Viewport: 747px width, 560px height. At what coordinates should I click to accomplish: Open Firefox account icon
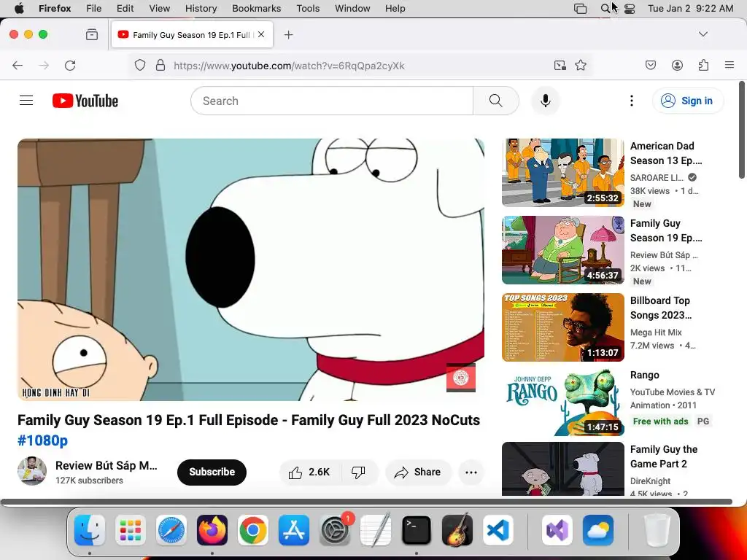coord(677,65)
